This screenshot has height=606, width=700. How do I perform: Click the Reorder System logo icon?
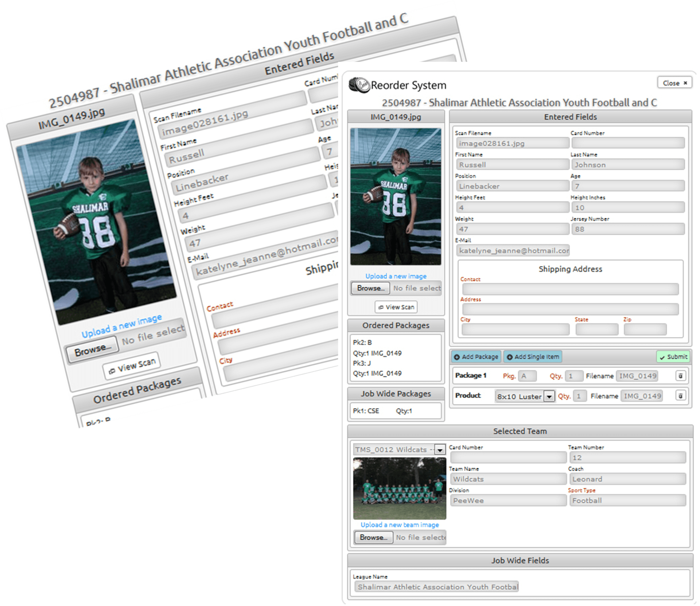pyautogui.click(x=359, y=85)
